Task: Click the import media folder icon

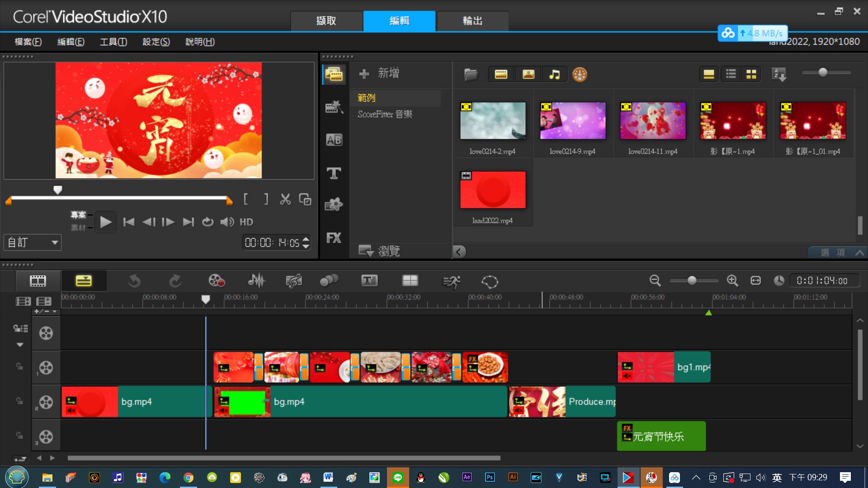Action: point(471,74)
